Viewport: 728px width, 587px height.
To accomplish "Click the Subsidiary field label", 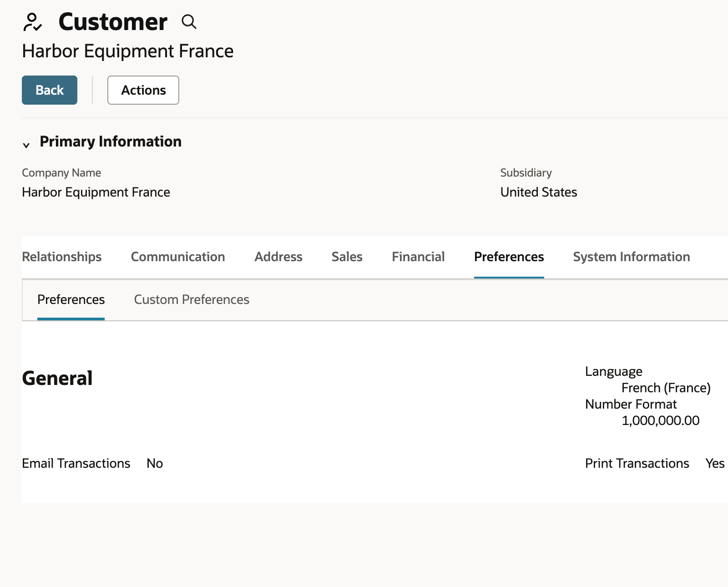I will click(x=526, y=173).
